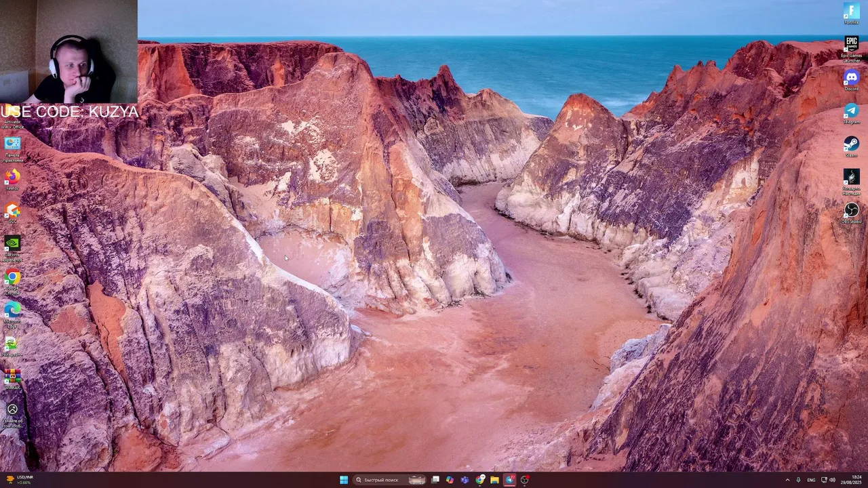
Task: Open the 'learn about this picture' desktop icon
Action: [12, 415]
